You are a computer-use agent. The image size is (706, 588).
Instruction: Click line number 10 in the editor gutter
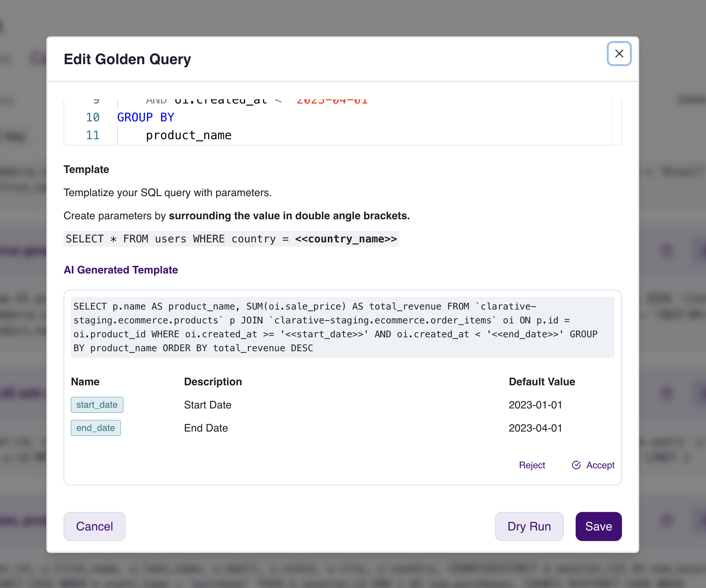coord(92,117)
